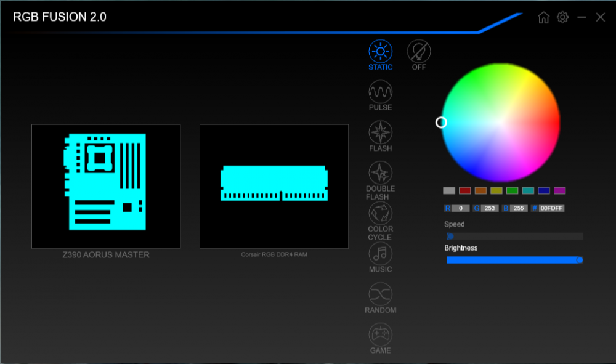
Task: Select the Static lighting mode icon
Action: point(380,52)
